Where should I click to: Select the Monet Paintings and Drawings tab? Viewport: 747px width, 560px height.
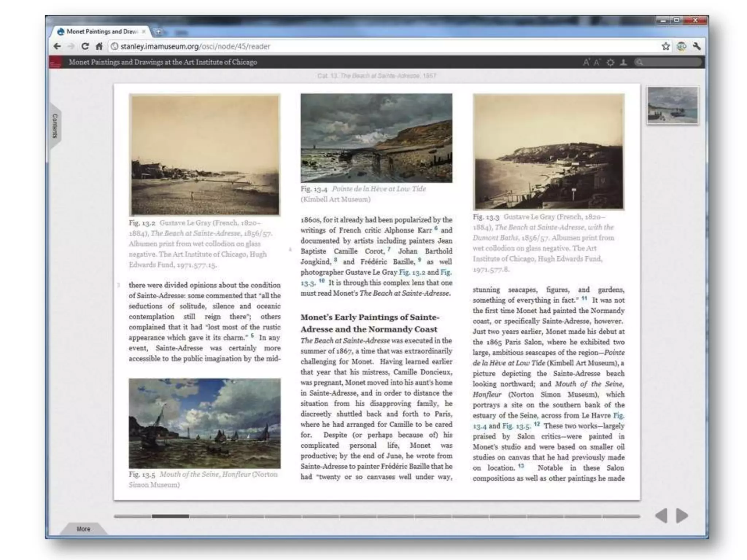click(101, 32)
